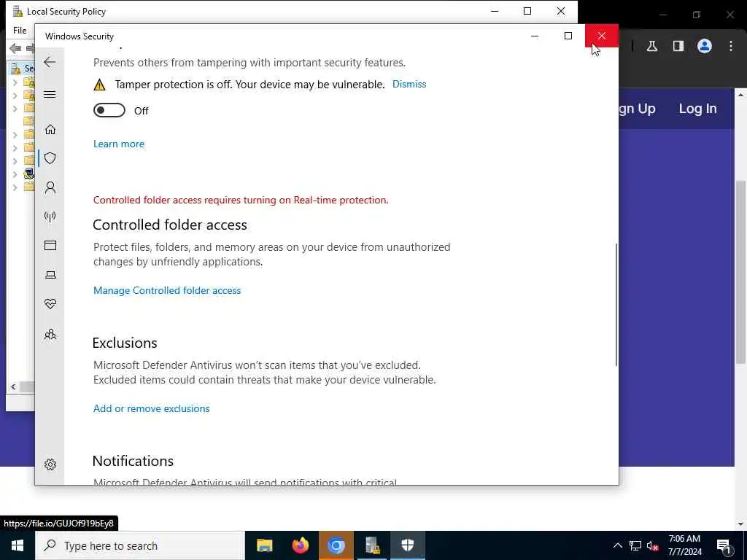Open the Windows Security hamburger menu
The height and width of the screenshot is (560, 747).
coord(50,94)
